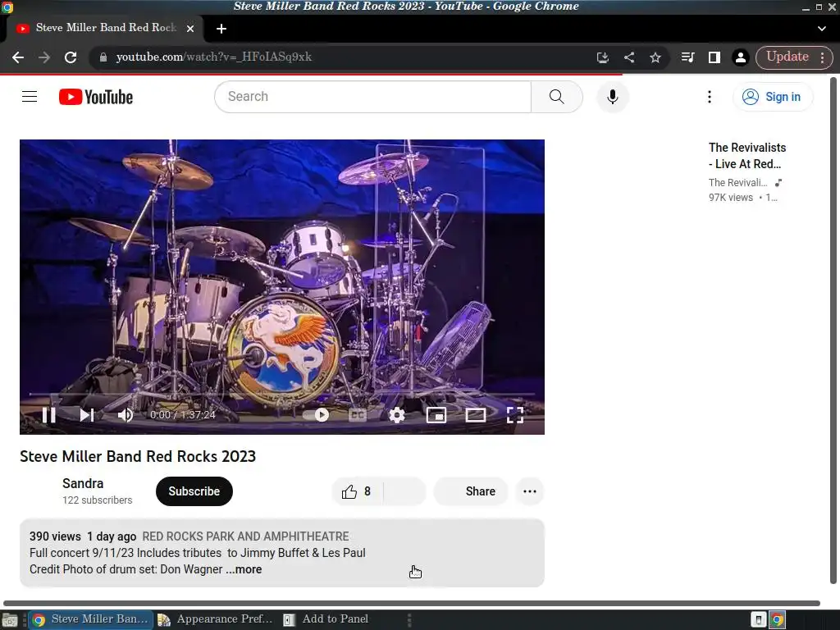Image resolution: width=840 pixels, height=630 pixels.
Task: Sign in to YouTube
Action: coord(773,97)
